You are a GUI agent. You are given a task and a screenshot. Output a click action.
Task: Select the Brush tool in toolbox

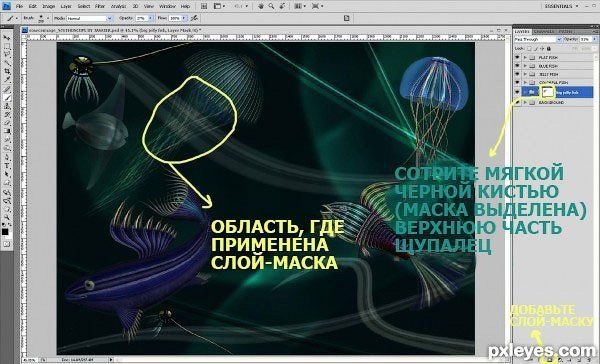pos(7,98)
